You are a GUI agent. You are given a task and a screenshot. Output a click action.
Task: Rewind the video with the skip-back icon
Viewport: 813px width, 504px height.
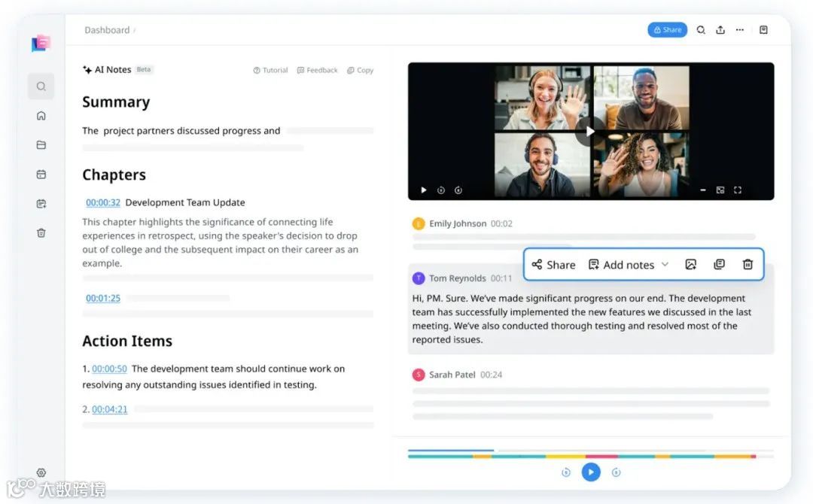pyautogui.click(x=440, y=190)
